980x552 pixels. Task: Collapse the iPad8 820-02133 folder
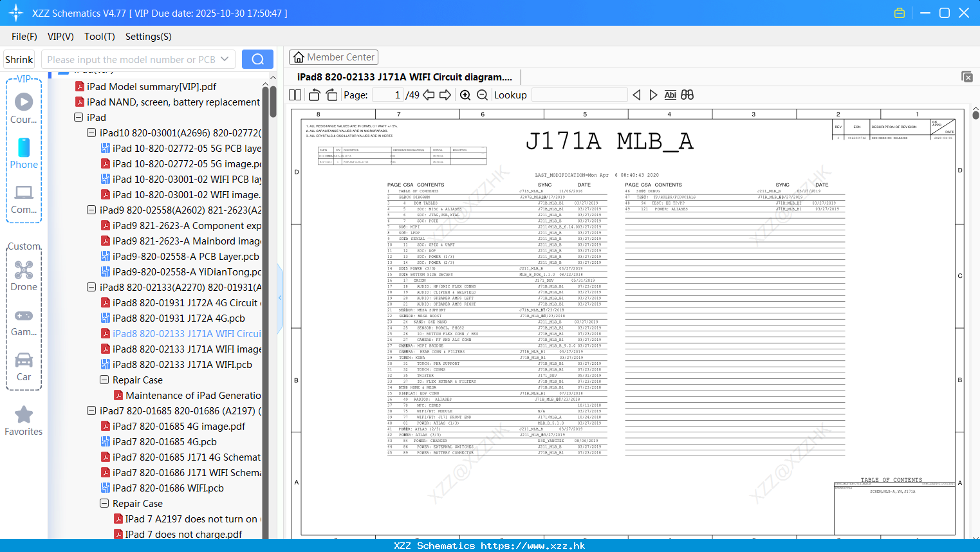click(x=91, y=287)
